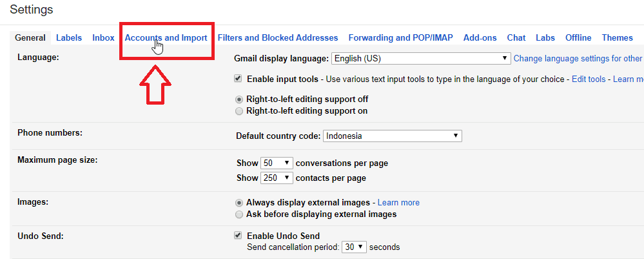Click Learn more link beside Images
Screen dimensions: 644x259
tap(398, 203)
